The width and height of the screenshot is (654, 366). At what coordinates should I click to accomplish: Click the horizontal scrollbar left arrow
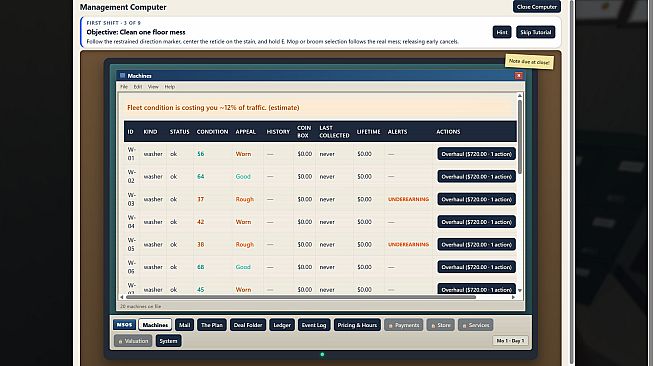click(122, 297)
